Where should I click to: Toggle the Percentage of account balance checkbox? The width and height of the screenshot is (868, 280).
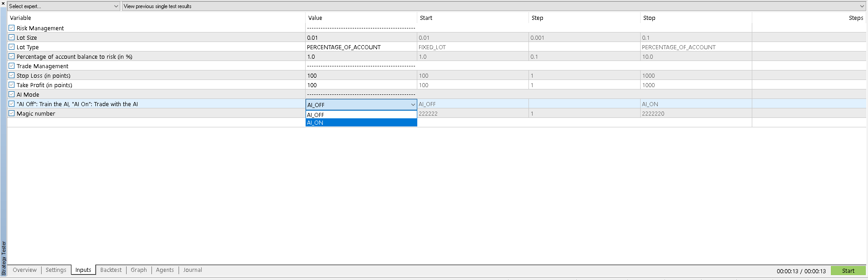12,56
